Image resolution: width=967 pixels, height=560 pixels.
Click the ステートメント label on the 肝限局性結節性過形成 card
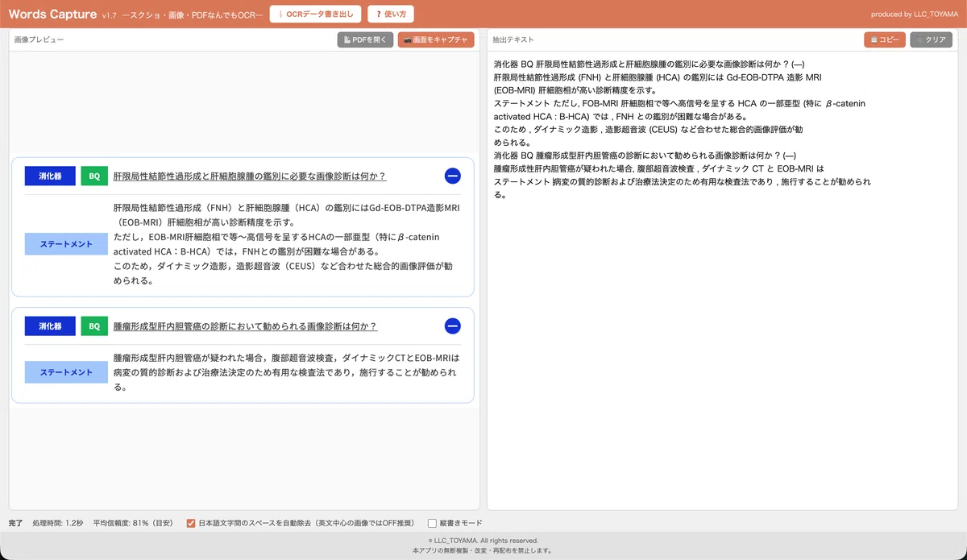(66, 244)
